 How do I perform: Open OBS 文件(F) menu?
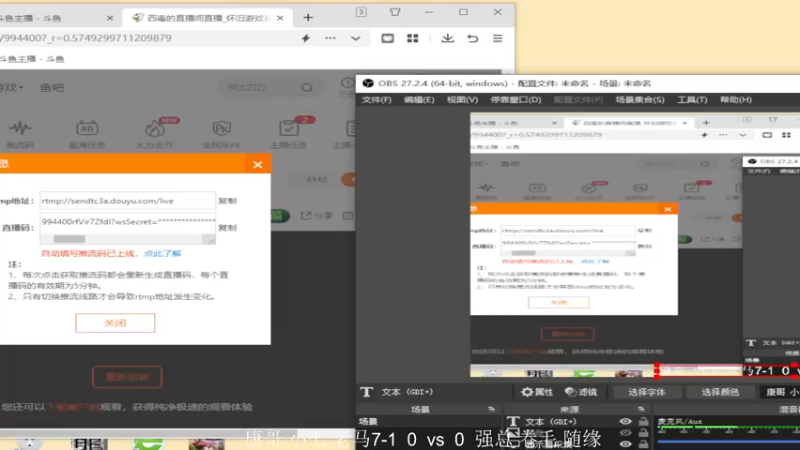click(x=377, y=100)
